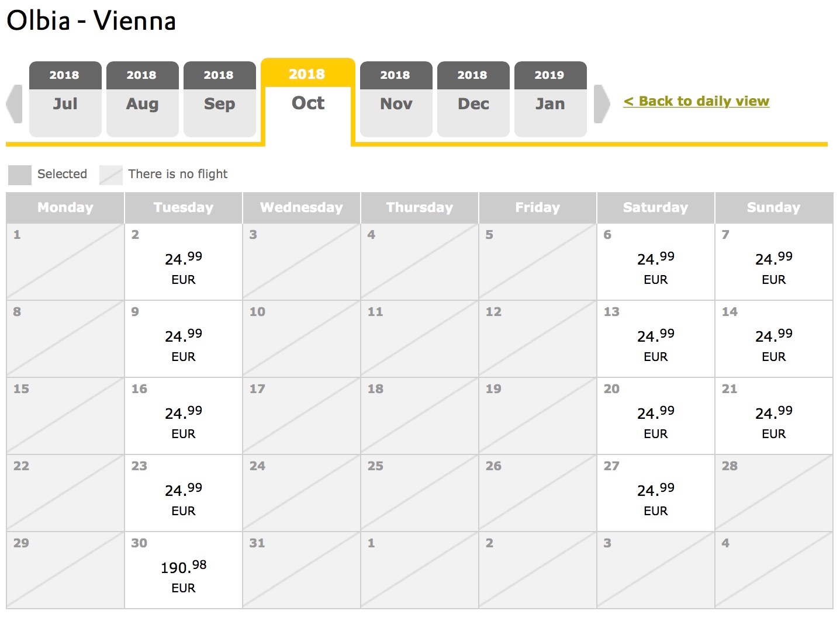Select the October 21 Sunday flight
The width and height of the screenshot is (840, 618).
(774, 416)
